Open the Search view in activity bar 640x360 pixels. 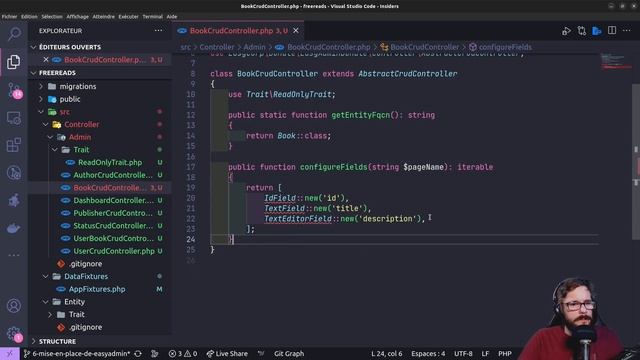[14, 34]
